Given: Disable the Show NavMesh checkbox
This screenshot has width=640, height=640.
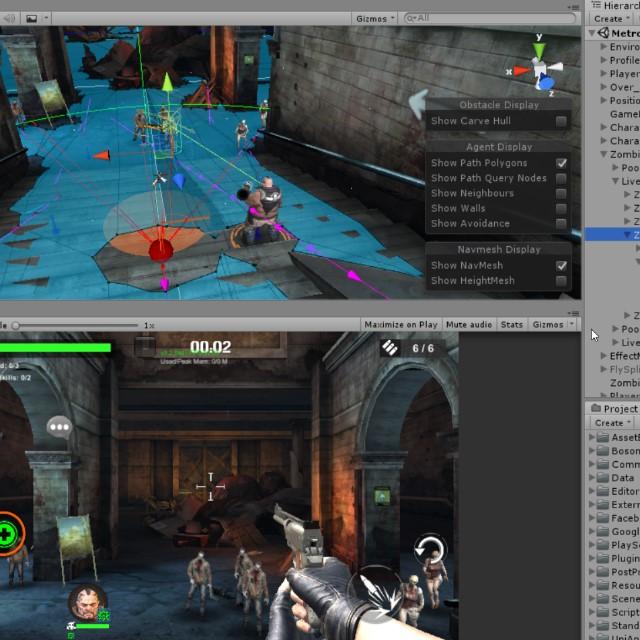Looking at the screenshot, I should [x=561, y=265].
